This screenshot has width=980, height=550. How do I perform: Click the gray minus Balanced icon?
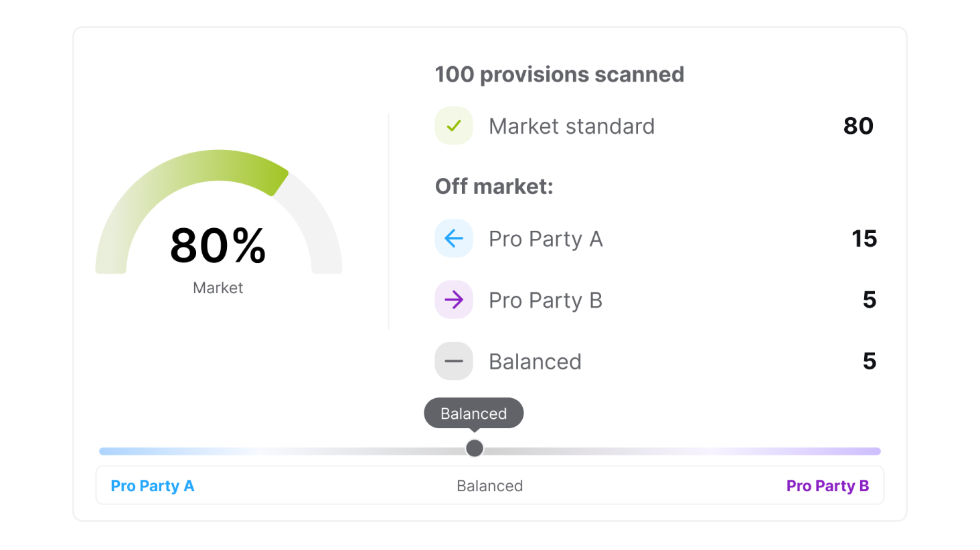[454, 361]
